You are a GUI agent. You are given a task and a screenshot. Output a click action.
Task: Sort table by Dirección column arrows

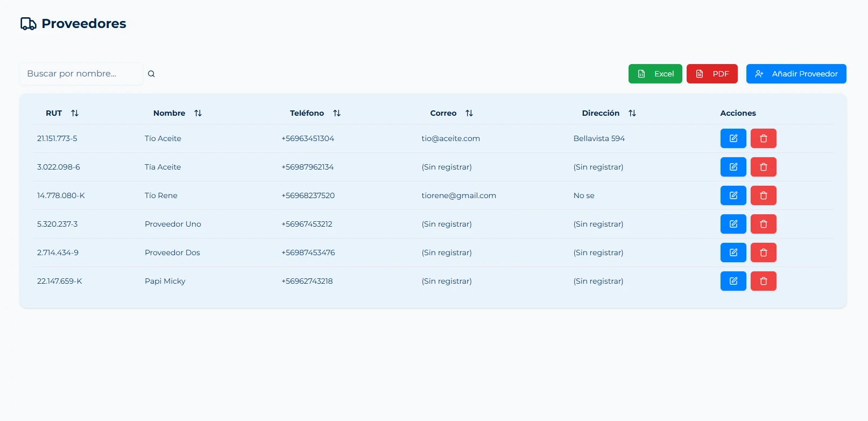point(632,113)
